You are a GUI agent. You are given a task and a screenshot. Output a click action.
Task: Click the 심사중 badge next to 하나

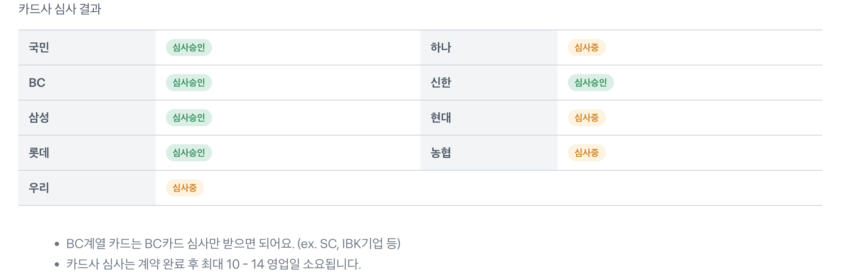(586, 47)
